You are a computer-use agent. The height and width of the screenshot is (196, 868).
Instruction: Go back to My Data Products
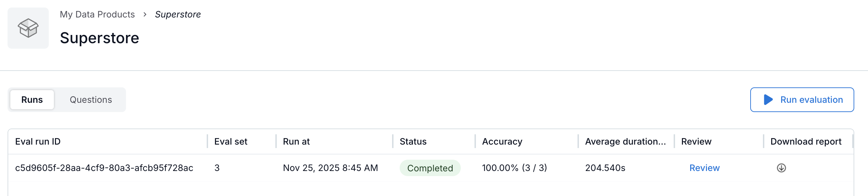97,14
